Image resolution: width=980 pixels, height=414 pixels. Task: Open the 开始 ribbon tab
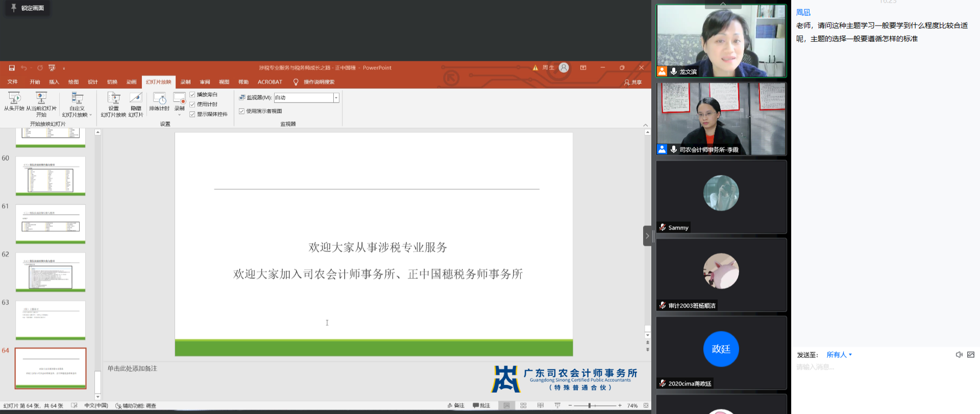35,82
